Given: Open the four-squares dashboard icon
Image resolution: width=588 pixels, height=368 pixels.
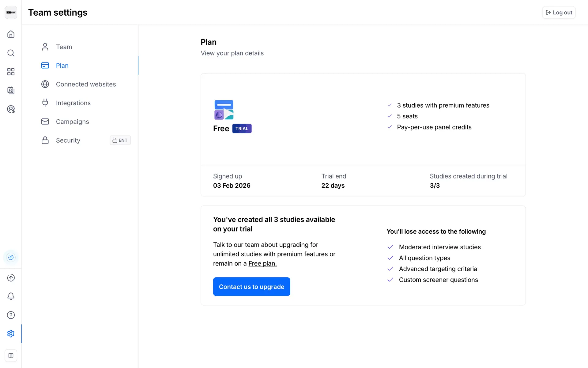Looking at the screenshot, I should pos(11,71).
